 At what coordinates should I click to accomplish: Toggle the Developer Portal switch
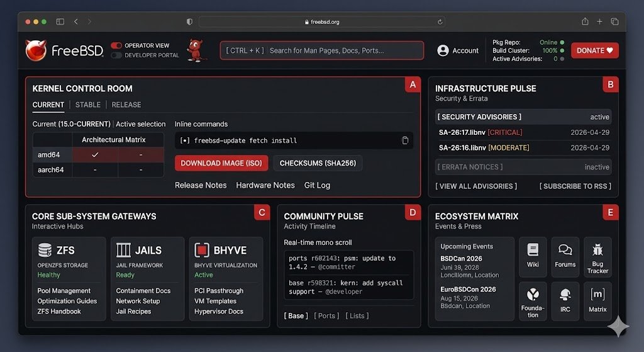pos(116,55)
